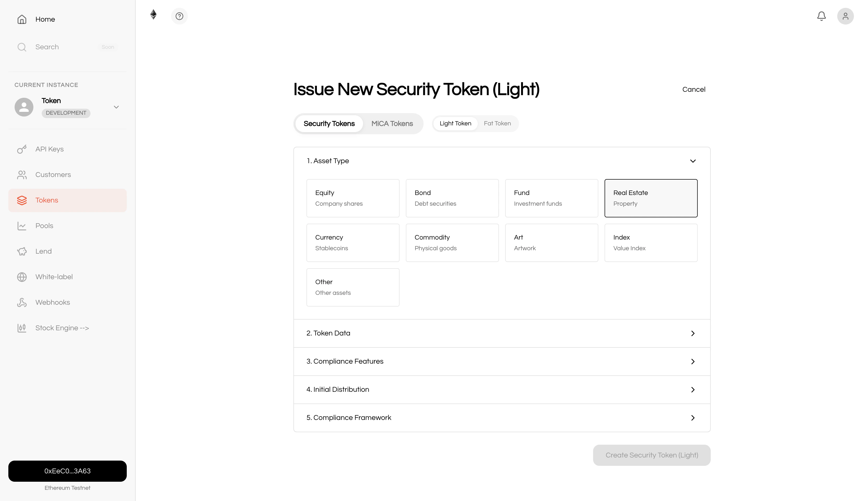Click the Cancel link
Viewport: 868px width, 501px height.
694,89
